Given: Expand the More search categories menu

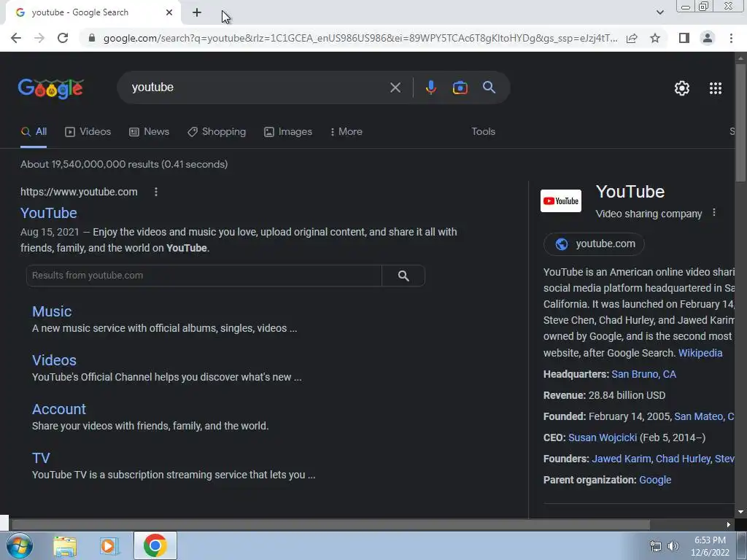Looking at the screenshot, I should (347, 132).
